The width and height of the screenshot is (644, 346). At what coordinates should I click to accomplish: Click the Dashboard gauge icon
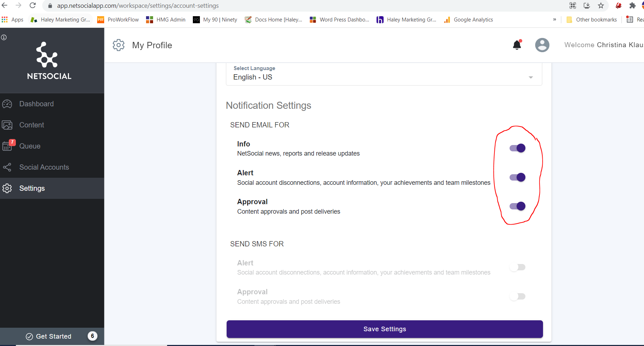point(7,104)
